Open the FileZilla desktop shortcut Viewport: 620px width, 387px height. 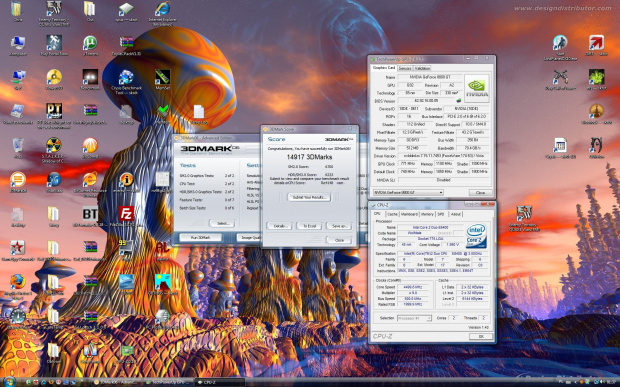(x=126, y=214)
